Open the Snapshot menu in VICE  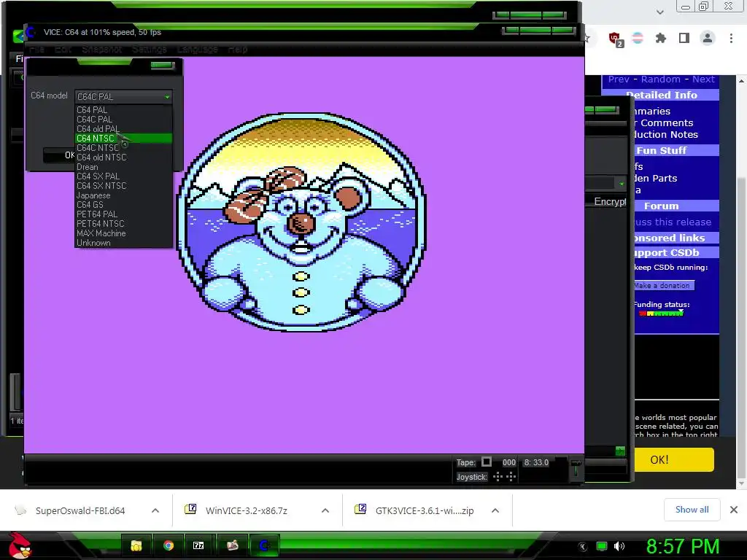click(x=101, y=49)
